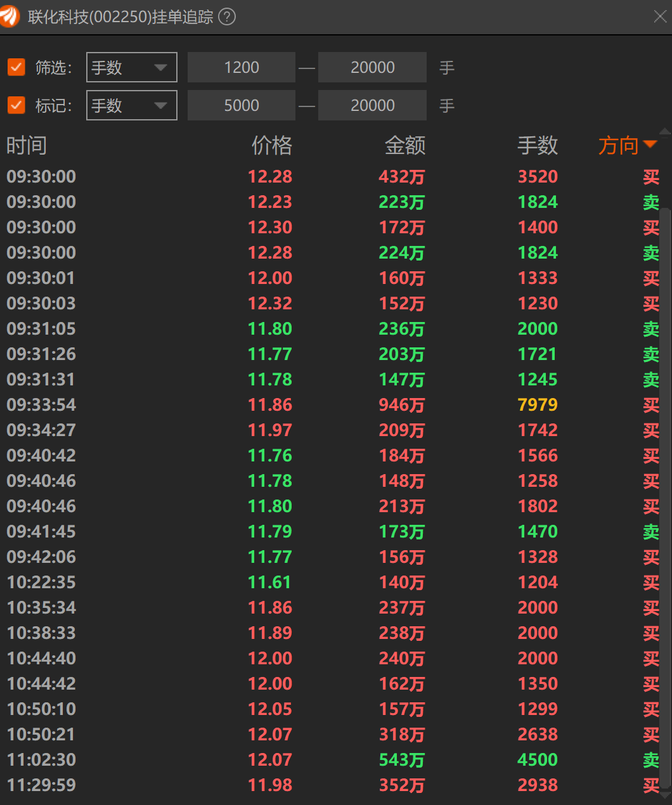Close the order tracking window

(660, 16)
